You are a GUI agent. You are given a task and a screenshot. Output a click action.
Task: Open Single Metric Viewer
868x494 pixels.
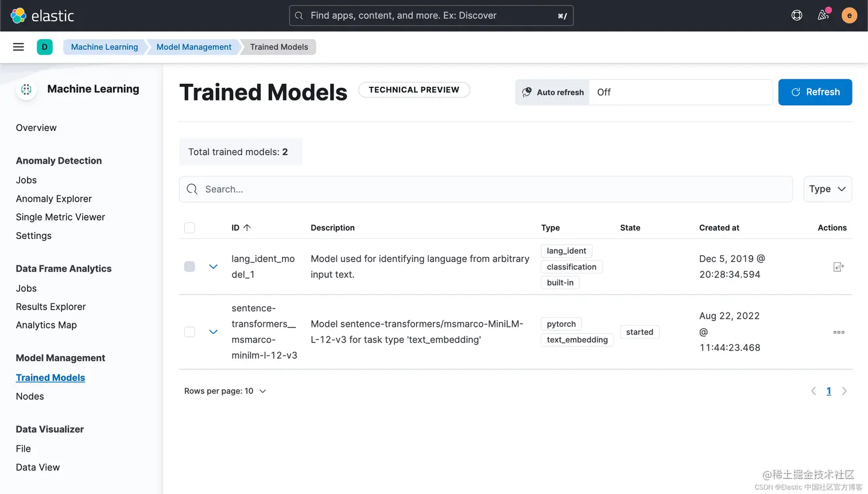(x=60, y=217)
